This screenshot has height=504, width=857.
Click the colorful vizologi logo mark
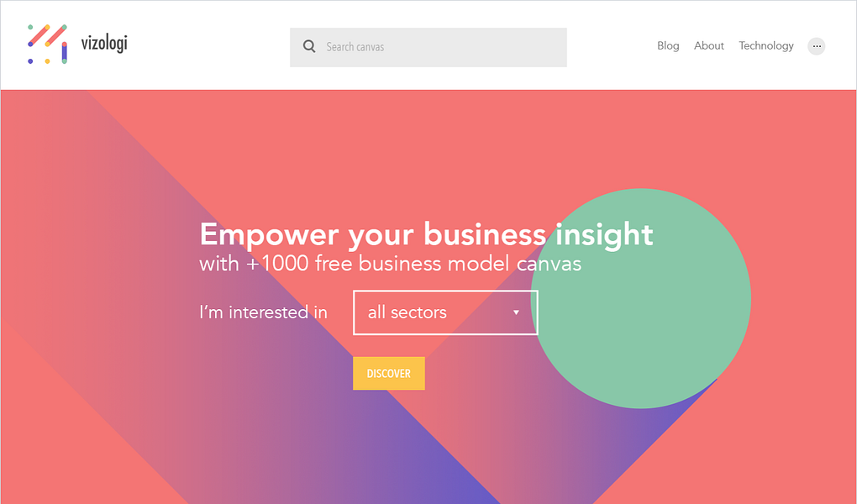[x=48, y=44]
